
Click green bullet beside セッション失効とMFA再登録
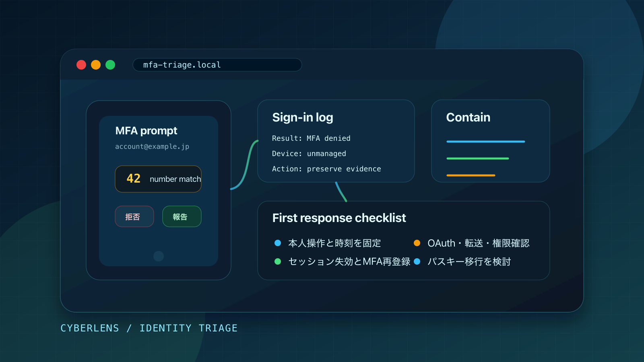coord(278,261)
